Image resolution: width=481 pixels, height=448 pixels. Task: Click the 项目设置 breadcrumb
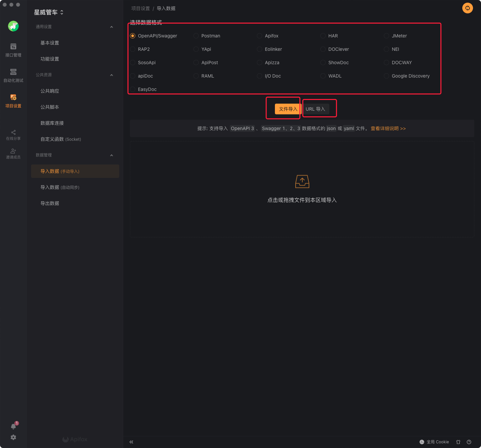141,8
